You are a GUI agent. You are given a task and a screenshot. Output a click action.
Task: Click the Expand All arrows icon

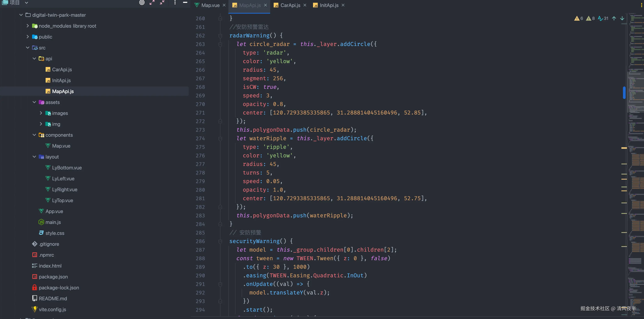click(x=152, y=3)
